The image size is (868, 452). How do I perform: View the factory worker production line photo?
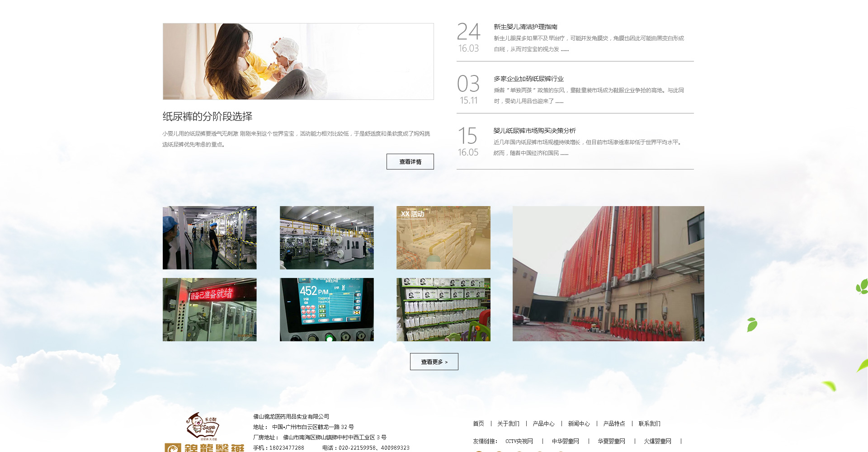pos(209,238)
